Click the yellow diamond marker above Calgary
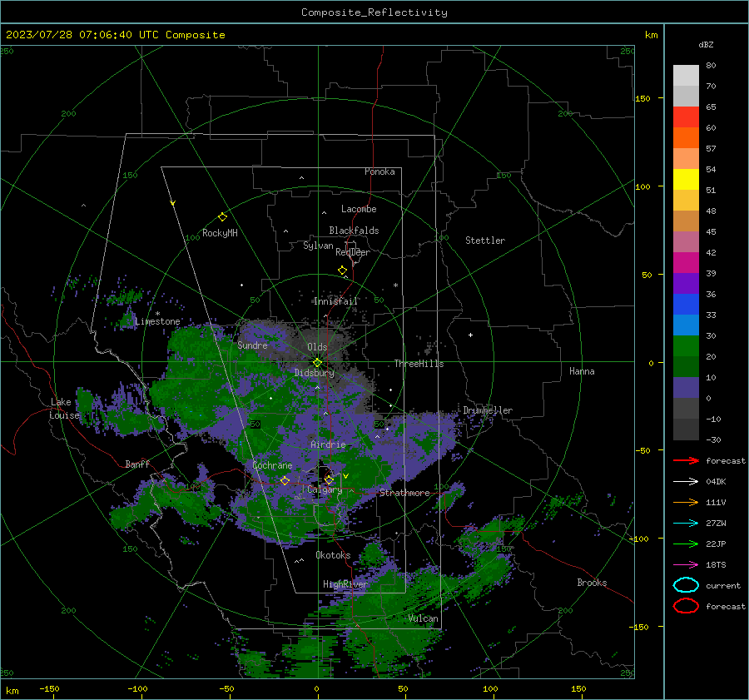Screen dimensions: 749x700 (329, 479)
